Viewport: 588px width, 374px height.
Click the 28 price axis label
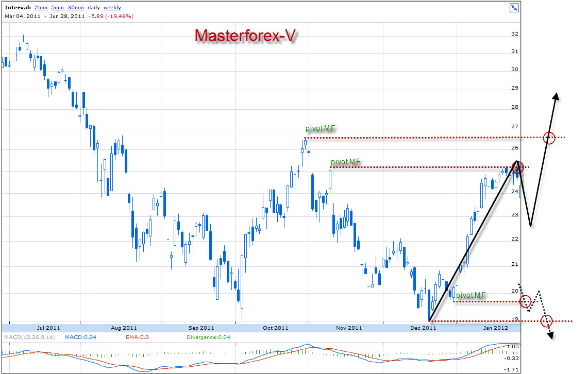pos(515,107)
